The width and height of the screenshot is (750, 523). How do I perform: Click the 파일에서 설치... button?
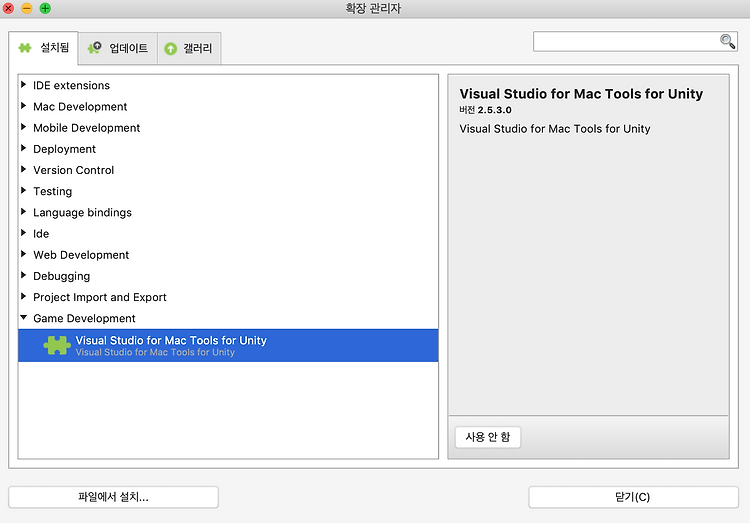(113, 497)
